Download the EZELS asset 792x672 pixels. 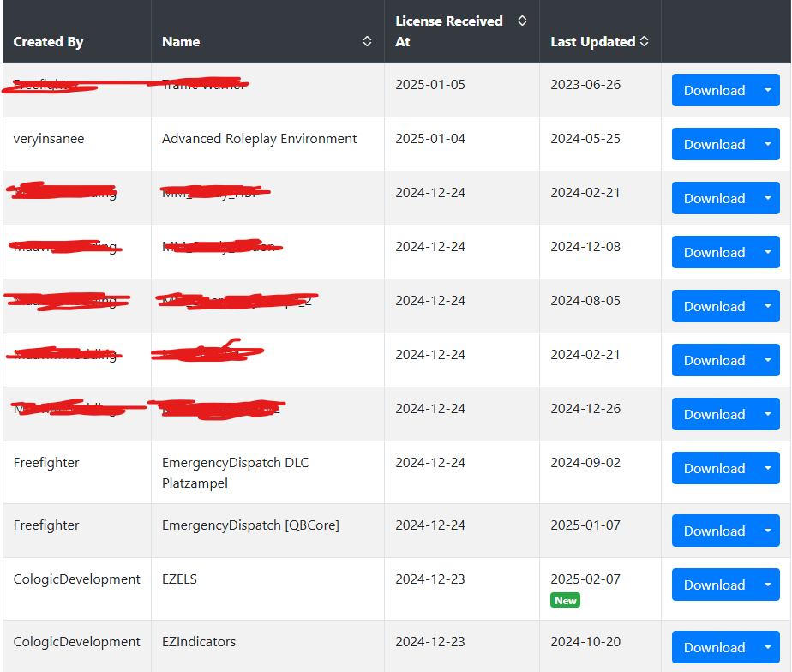tap(714, 585)
